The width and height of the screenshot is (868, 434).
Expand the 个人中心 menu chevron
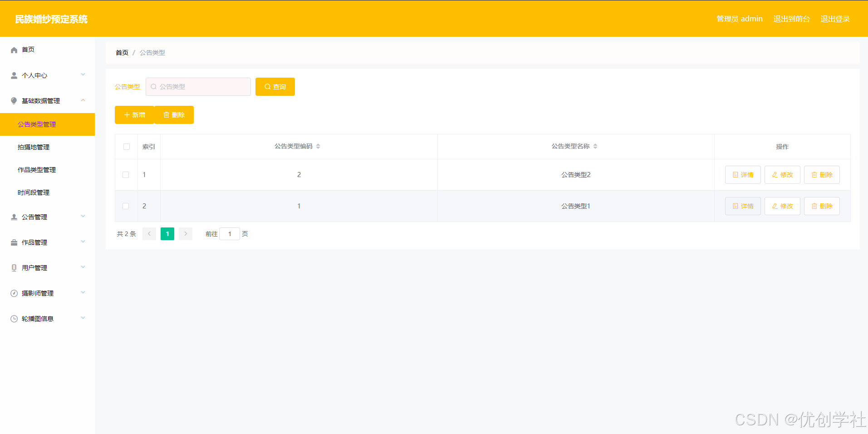(x=83, y=75)
